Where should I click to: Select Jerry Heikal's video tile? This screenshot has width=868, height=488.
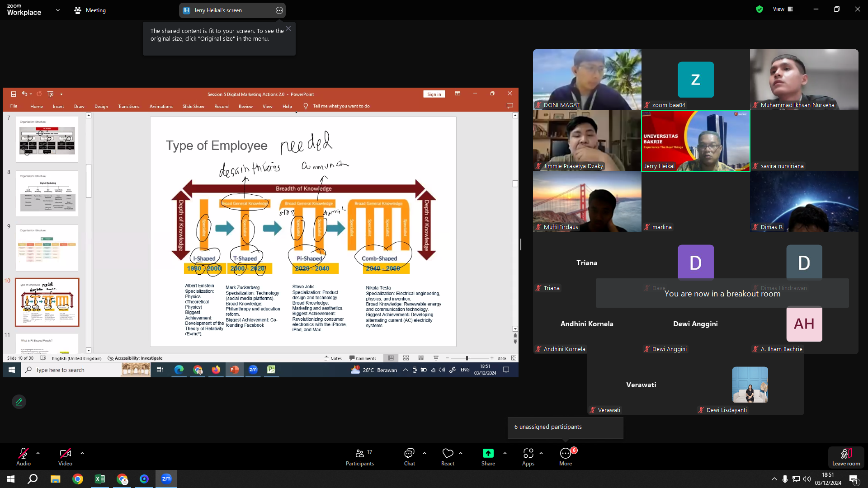[x=695, y=141]
